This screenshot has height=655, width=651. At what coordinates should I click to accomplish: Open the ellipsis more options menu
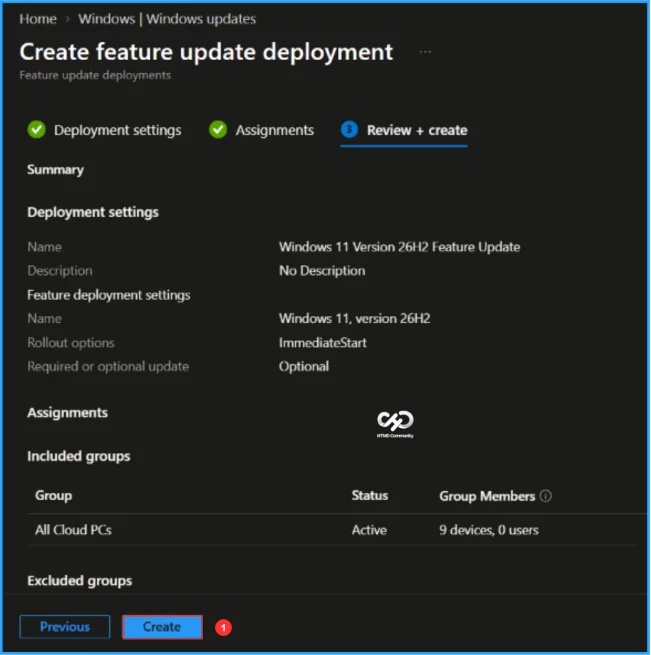coord(425,52)
